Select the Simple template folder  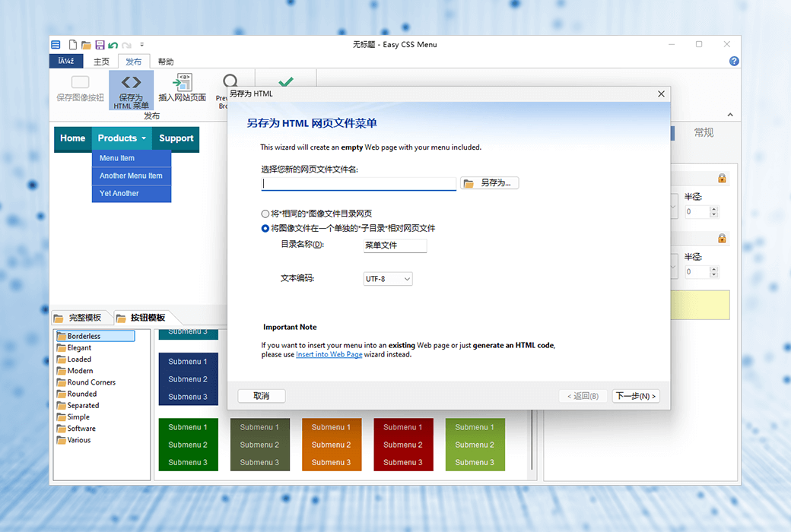pos(73,417)
